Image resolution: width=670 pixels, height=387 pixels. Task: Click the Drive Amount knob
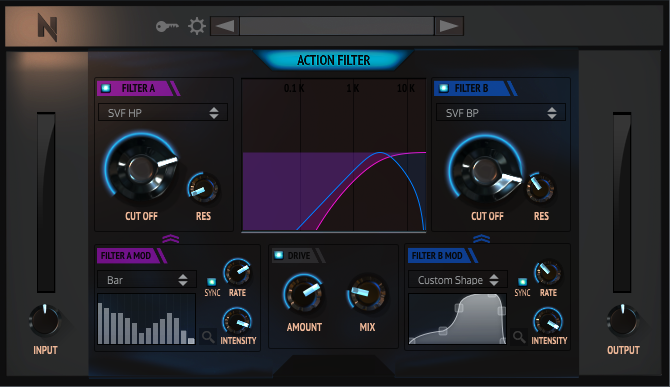(303, 294)
